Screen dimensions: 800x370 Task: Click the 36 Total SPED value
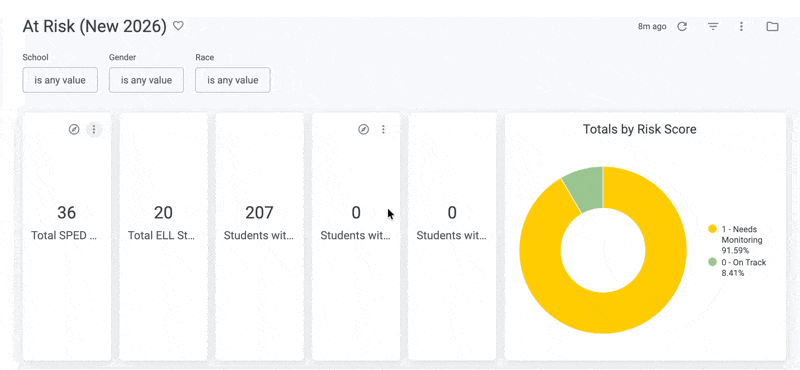[66, 213]
